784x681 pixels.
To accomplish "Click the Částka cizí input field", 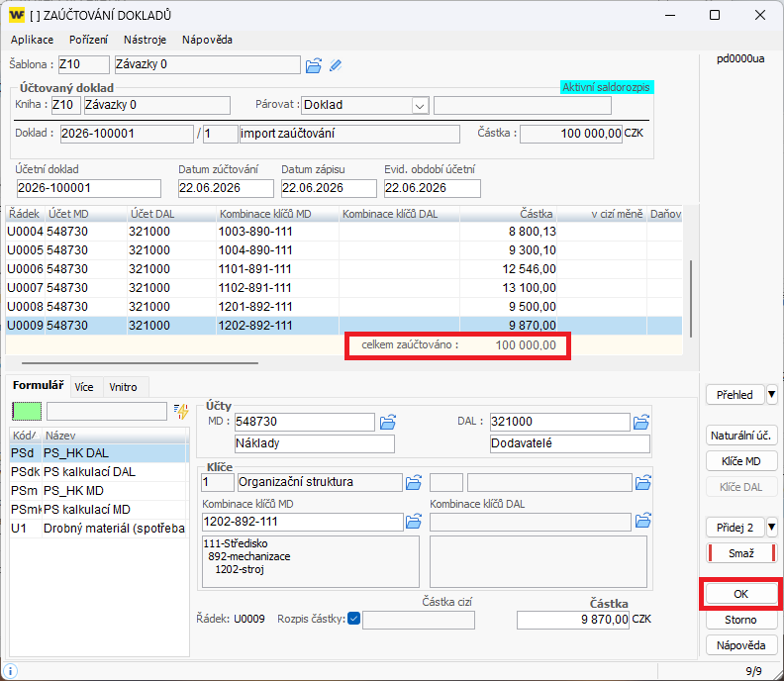I will point(419,620).
